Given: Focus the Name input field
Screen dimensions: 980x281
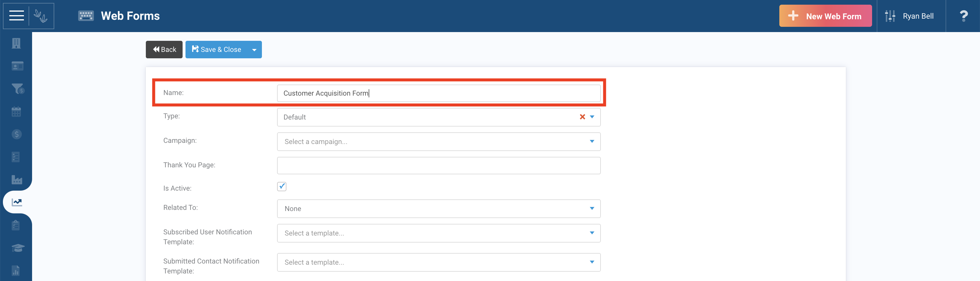Looking at the screenshot, I should click(439, 94).
